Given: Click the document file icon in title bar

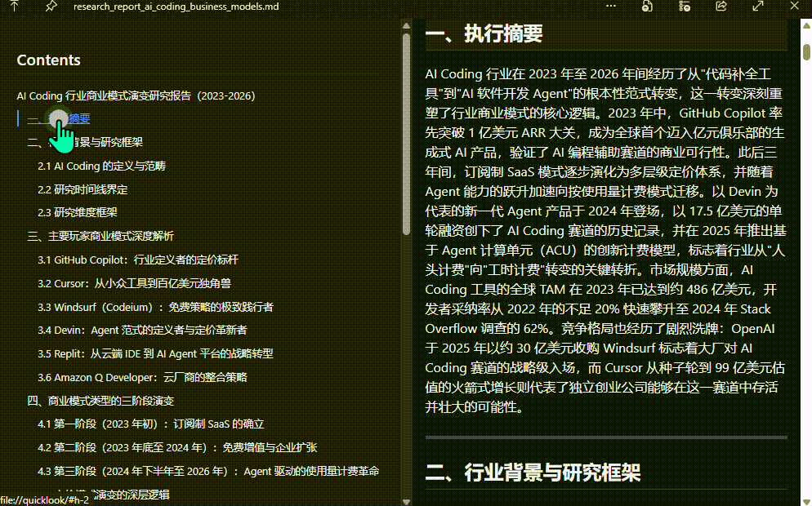Looking at the screenshot, I should pos(647,6).
